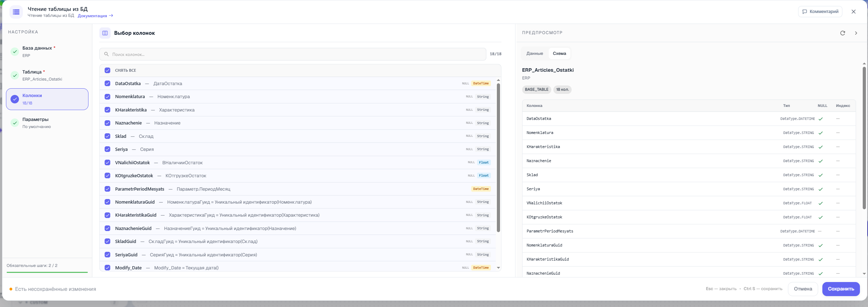
Task: Open the Параметры step
Action: pyautogui.click(x=47, y=123)
